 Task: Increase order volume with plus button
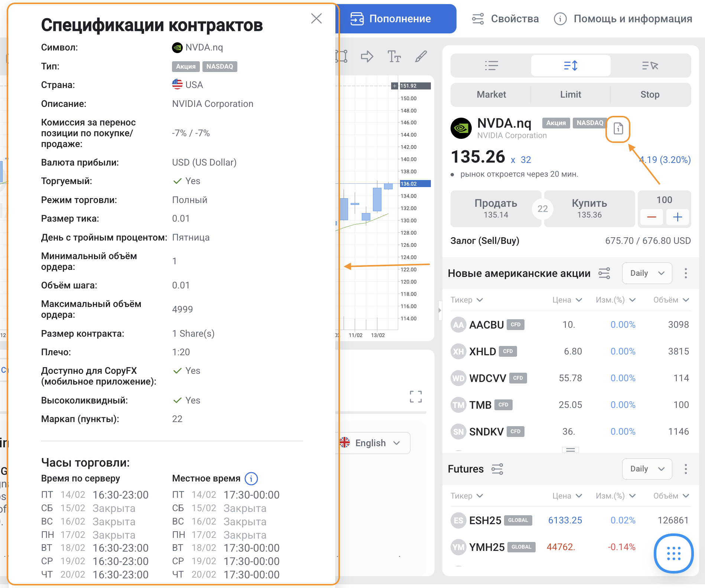point(678,217)
